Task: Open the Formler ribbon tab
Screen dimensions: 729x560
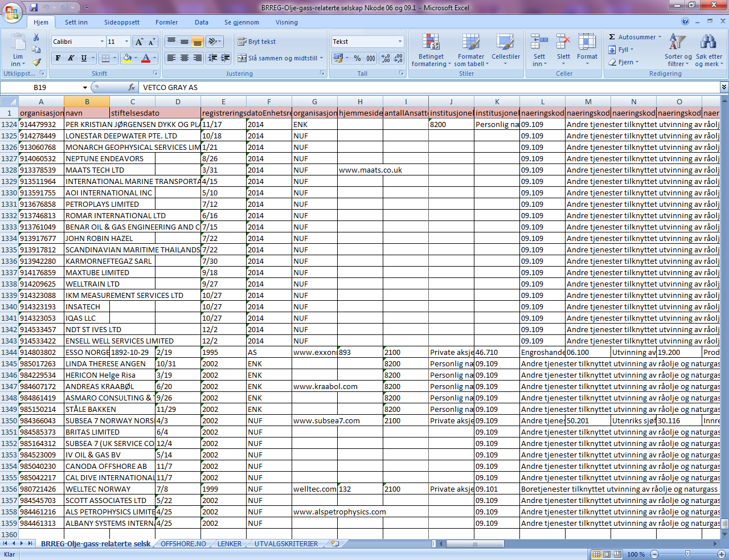Action: tap(166, 22)
